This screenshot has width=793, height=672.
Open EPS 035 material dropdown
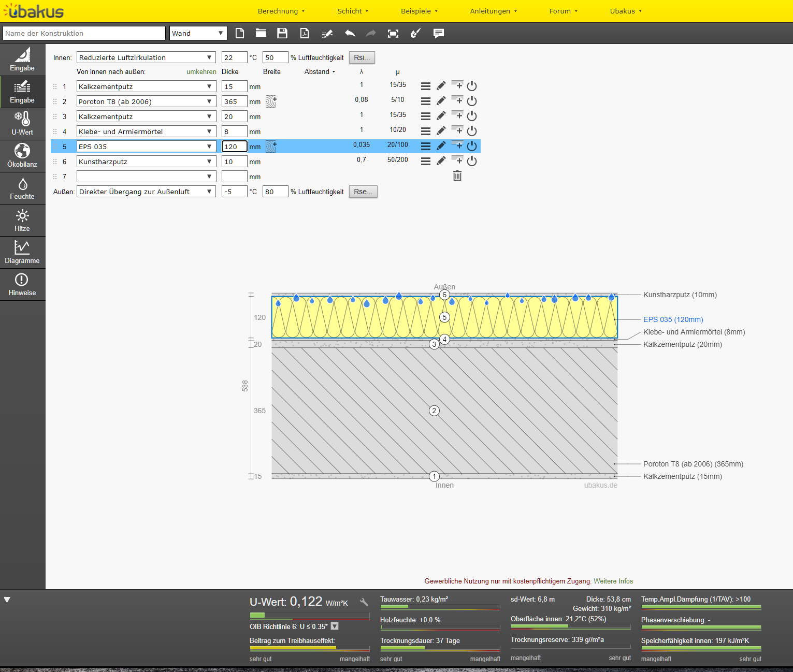(146, 147)
